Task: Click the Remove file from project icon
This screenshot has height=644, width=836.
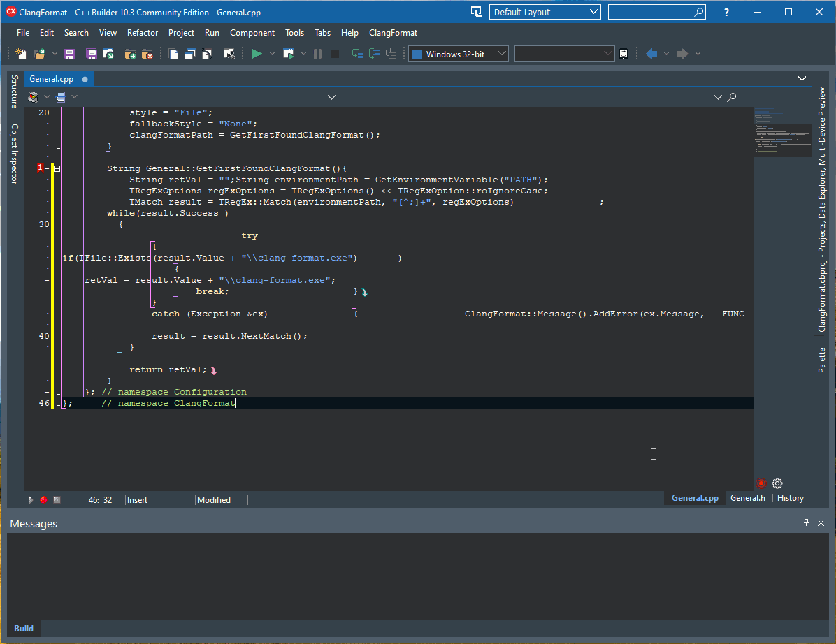Action: click(147, 54)
